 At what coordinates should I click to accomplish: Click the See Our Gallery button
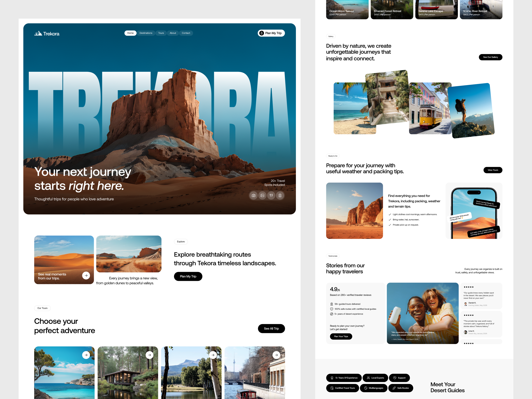pyautogui.click(x=490, y=57)
